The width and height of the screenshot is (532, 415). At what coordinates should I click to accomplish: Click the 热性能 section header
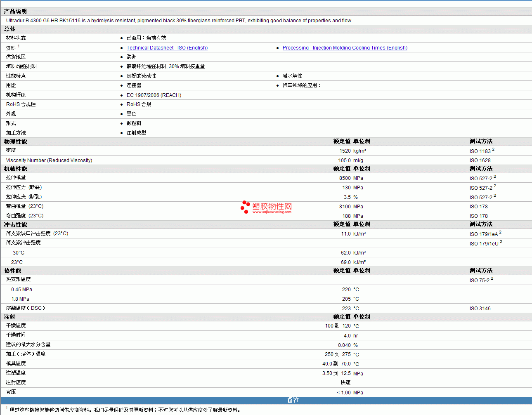tap(13, 271)
